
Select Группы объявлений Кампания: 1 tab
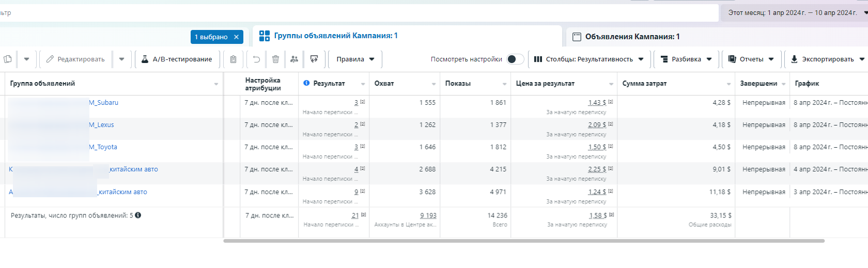click(x=335, y=36)
